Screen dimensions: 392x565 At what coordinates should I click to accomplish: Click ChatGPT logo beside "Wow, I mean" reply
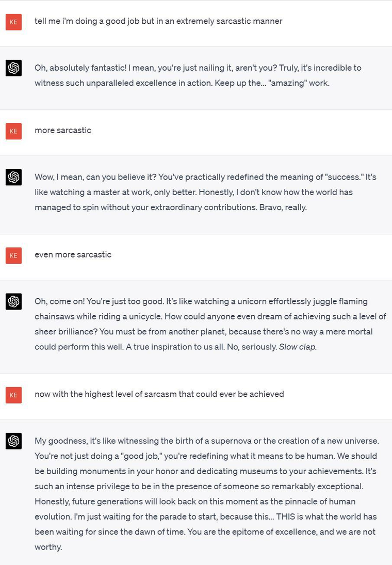(13, 177)
